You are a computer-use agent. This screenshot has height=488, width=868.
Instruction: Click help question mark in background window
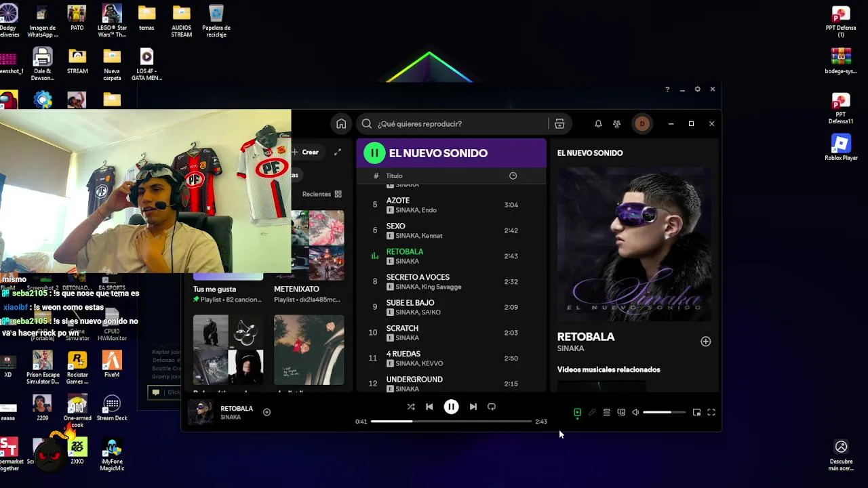[667, 89]
